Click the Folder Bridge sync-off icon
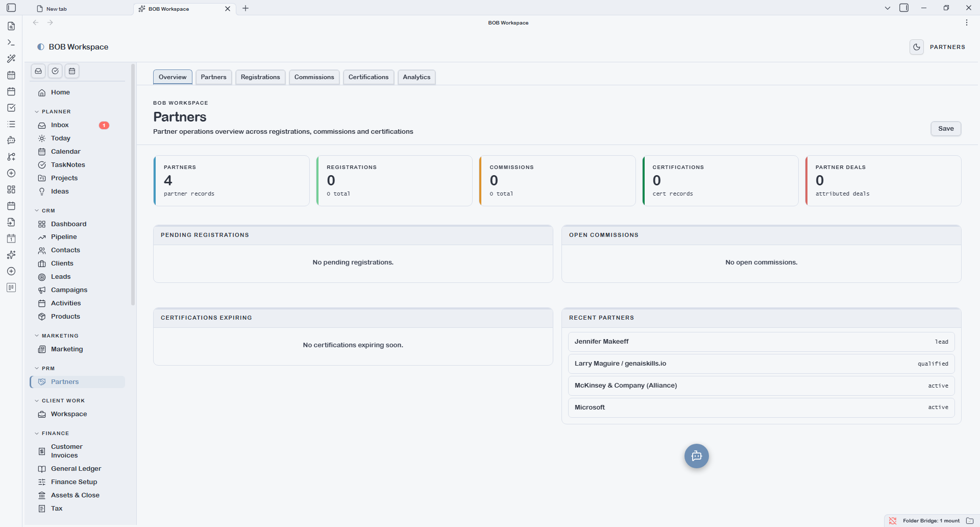The image size is (980, 527). click(x=893, y=521)
